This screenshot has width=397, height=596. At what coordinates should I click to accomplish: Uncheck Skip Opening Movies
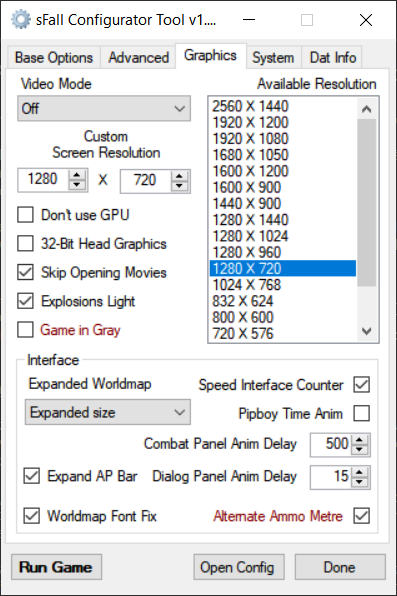click(x=25, y=272)
